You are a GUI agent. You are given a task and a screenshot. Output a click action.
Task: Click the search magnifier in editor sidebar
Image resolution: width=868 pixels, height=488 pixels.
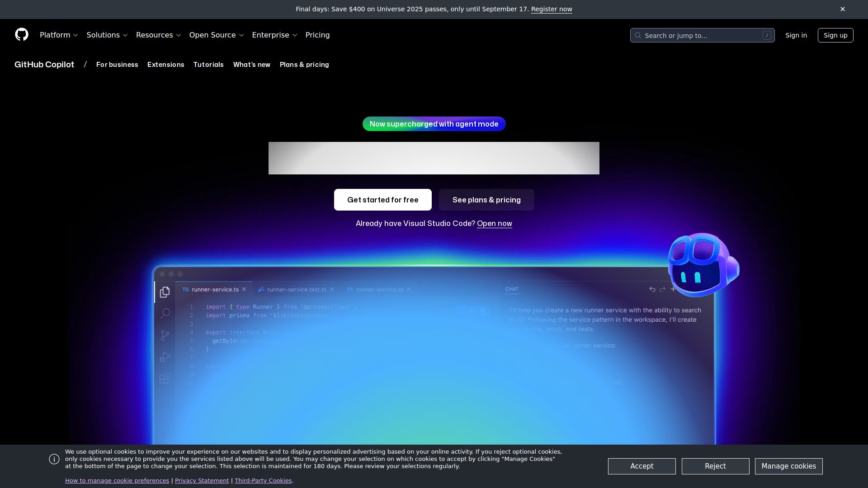165,314
